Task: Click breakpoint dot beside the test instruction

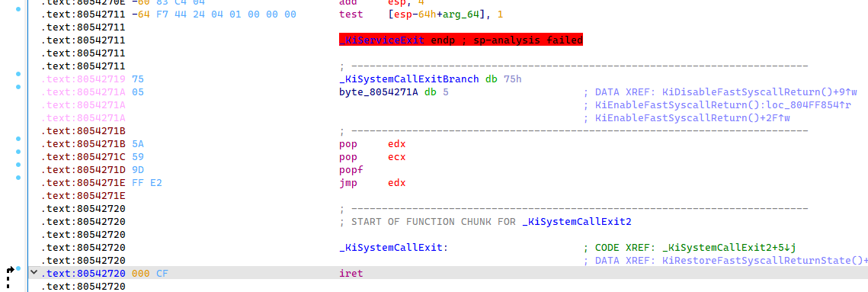Action: [x=18, y=8]
